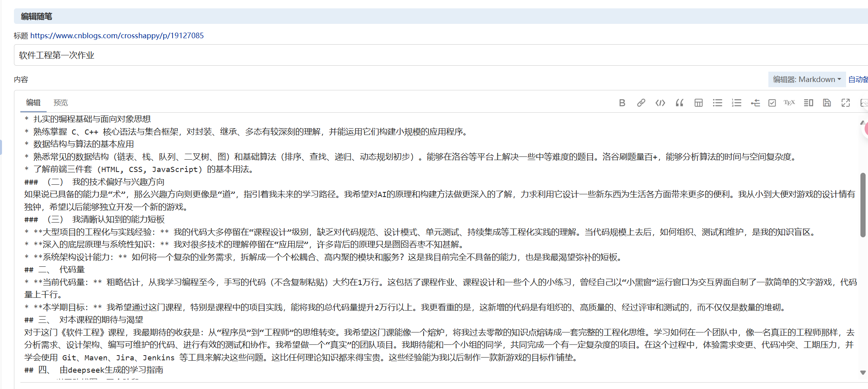Insert a task list checkbox
This screenshot has height=389, width=868.
772,103
